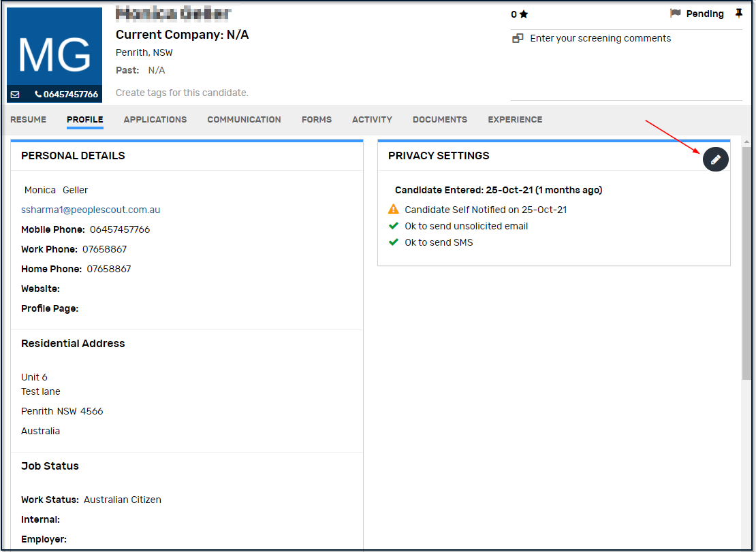
Task: Open the Resume tab
Action: pos(29,120)
